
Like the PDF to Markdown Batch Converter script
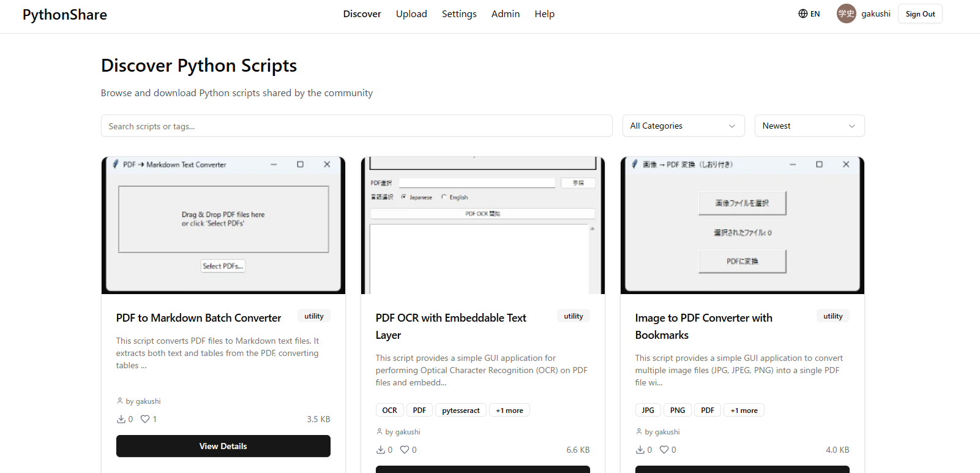pyautogui.click(x=145, y=419)
